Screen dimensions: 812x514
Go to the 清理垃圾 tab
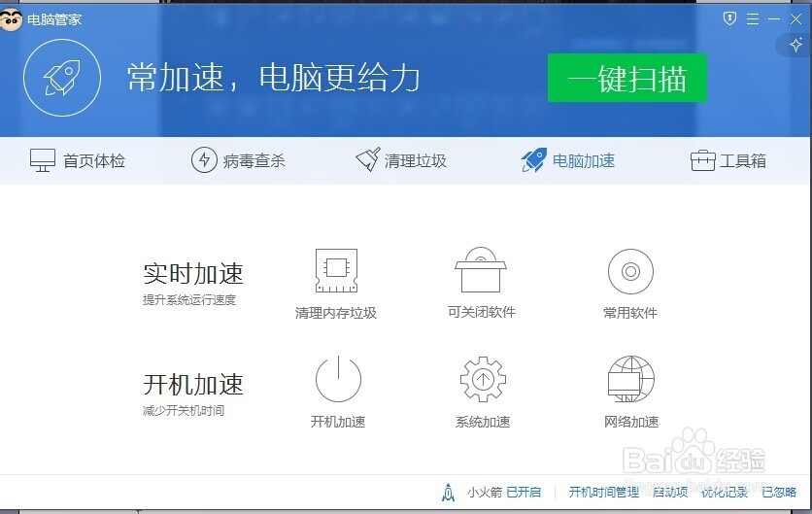click(401, 159)
